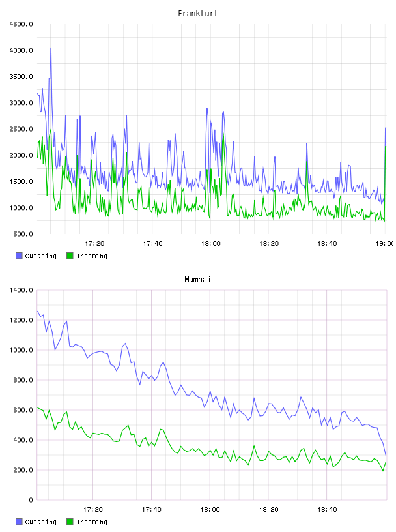Click the 500.0 y-axis label in Frankfurt
The height and width of the screenshot is (532, 396).
click(x=23, y=234)
